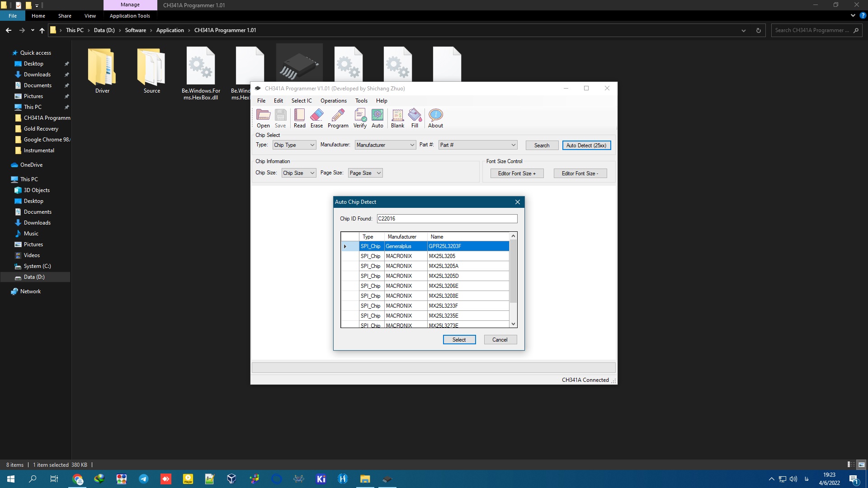The image size is (868, 488).
Task: Open the Part # dropdown
Action: point(477,145)
